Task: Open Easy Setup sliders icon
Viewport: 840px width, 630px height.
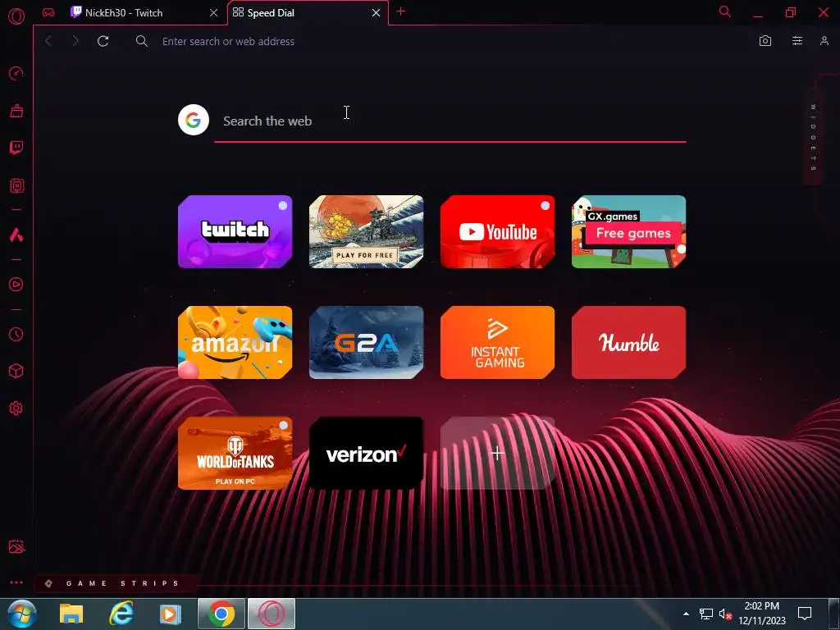Action: point(797,41)
